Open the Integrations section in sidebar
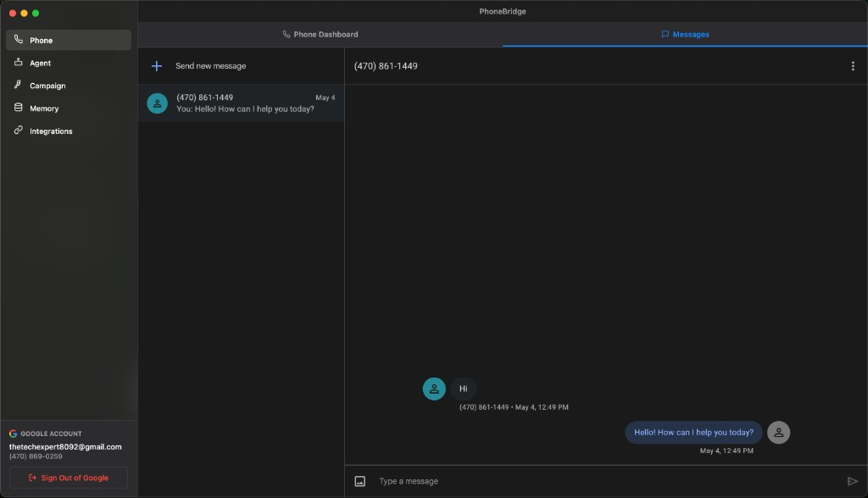The height and width of the screenshot is (498, 868). tap(69, 131)
